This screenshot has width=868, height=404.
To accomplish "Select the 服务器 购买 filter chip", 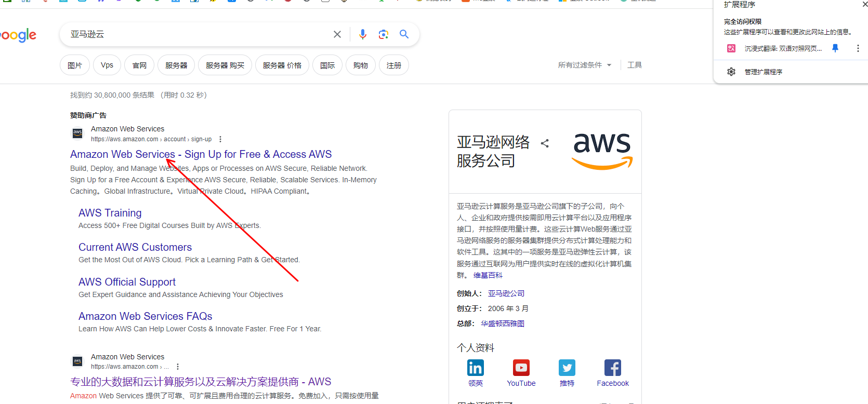I will 225,65.
